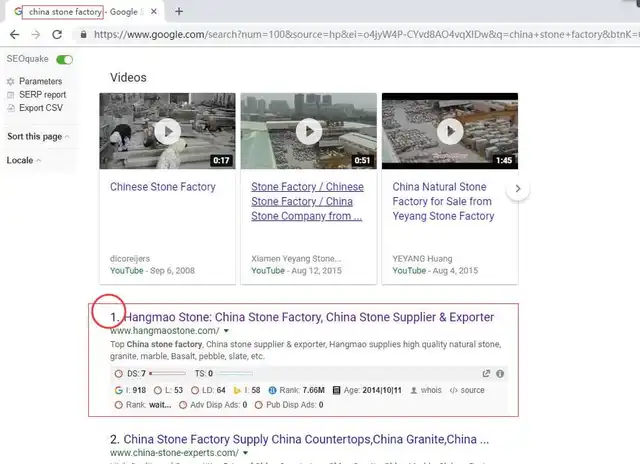Click the TS score progress bar
The image size is (640, 464).
235,373
